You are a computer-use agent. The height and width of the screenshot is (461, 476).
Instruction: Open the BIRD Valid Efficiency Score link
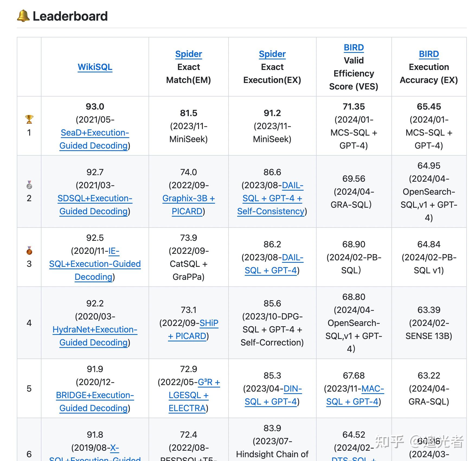coord(353,47)
